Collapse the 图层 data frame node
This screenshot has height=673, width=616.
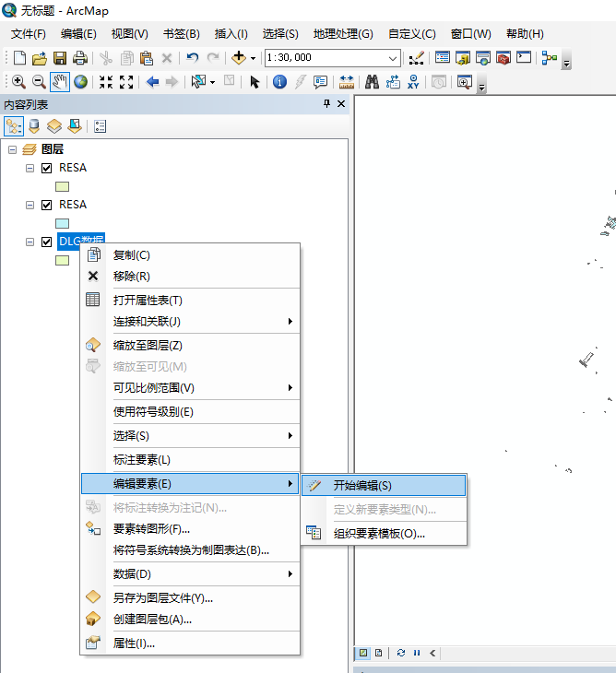[12, 149]
